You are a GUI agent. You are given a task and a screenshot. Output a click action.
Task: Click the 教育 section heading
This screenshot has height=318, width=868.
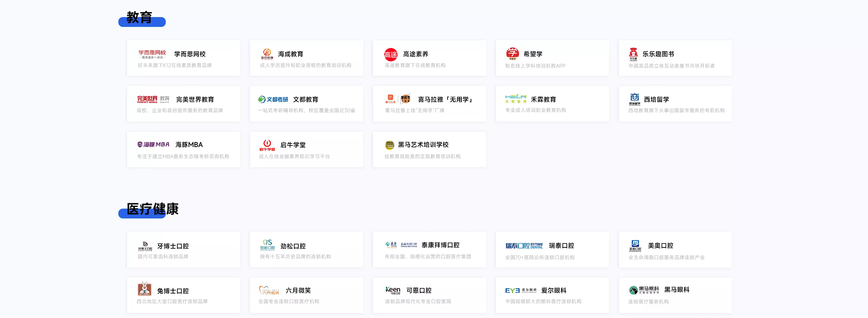click(x=139, y=18)
